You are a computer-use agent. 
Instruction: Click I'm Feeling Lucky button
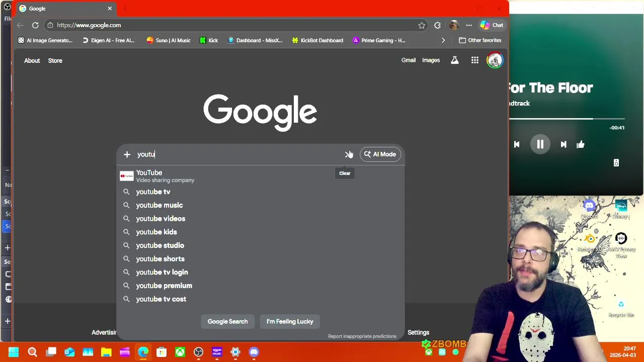click(290, 321)
